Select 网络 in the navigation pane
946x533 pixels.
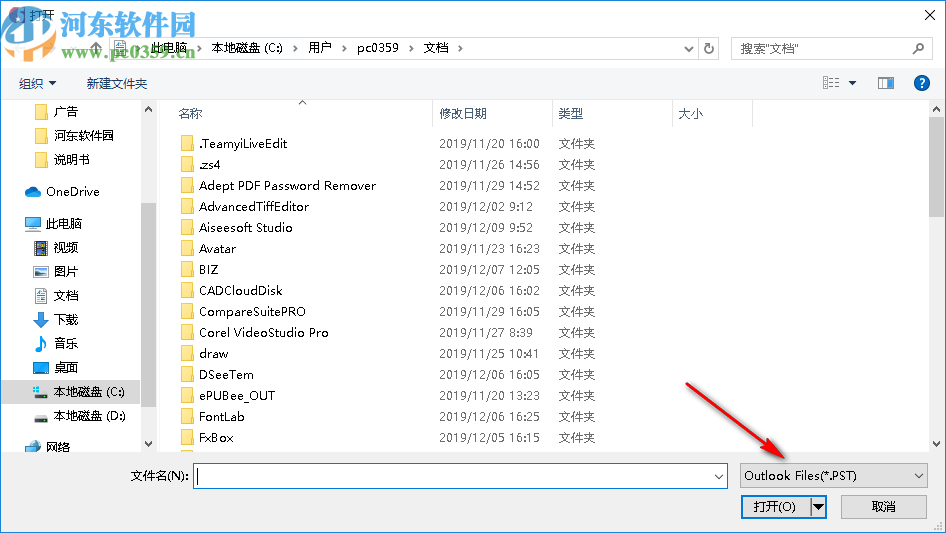[x=57, y=447]
